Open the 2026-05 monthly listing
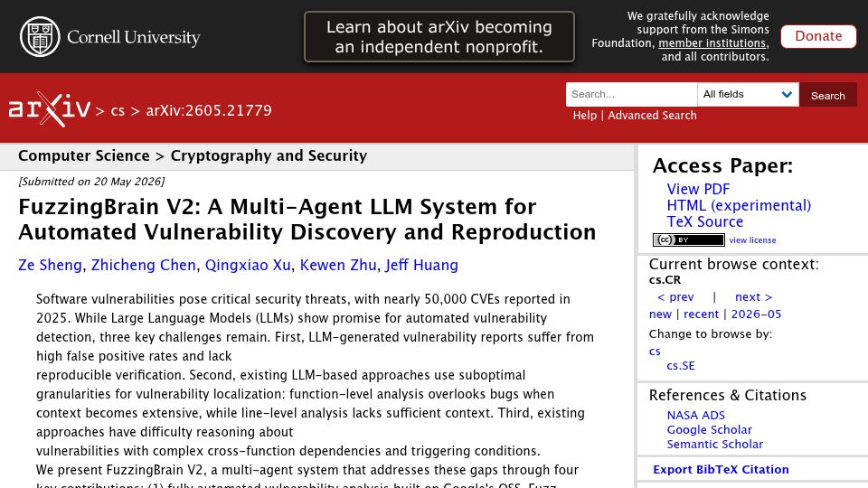The height and width of the screenshot is (488, 868). coord(756,314)
